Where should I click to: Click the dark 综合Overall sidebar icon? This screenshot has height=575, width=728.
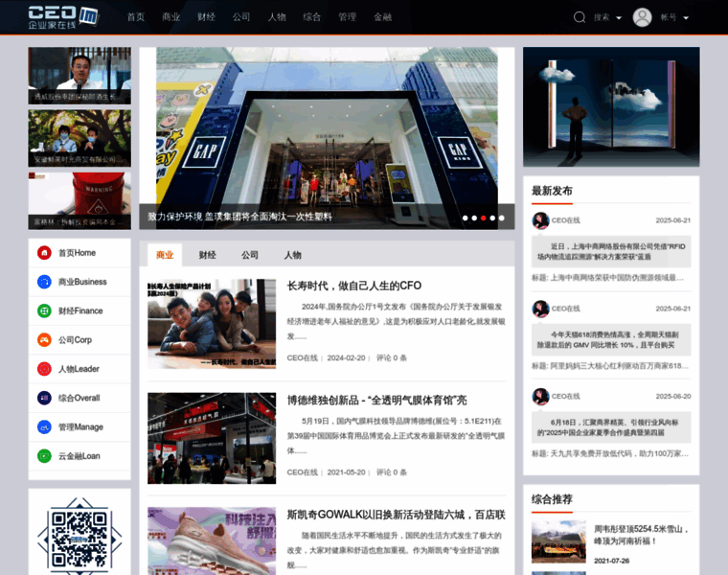[44, 398]
